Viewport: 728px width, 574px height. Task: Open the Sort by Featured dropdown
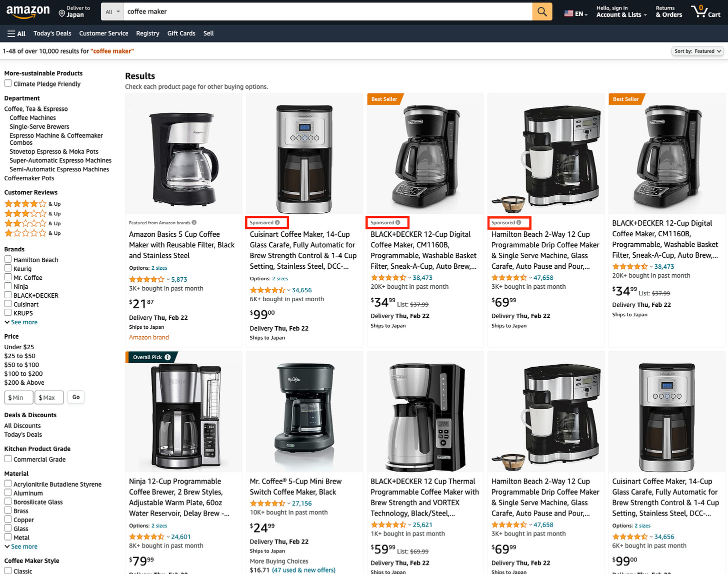tap(697, 51)
